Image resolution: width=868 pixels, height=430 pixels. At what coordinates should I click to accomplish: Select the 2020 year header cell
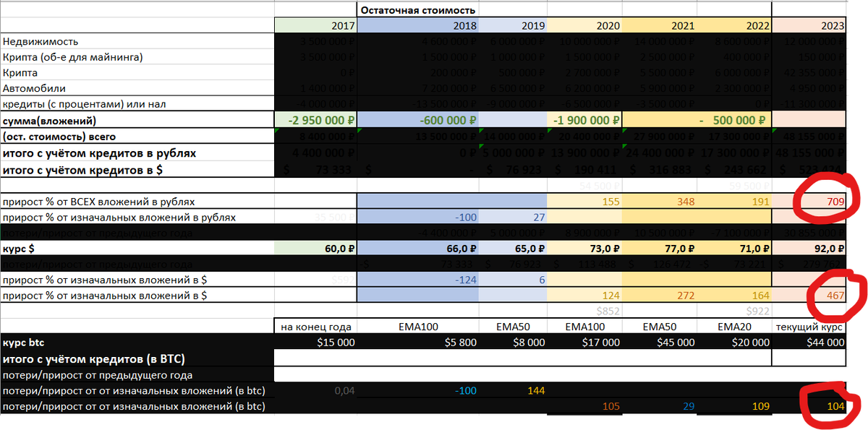(x=584, y=26)
